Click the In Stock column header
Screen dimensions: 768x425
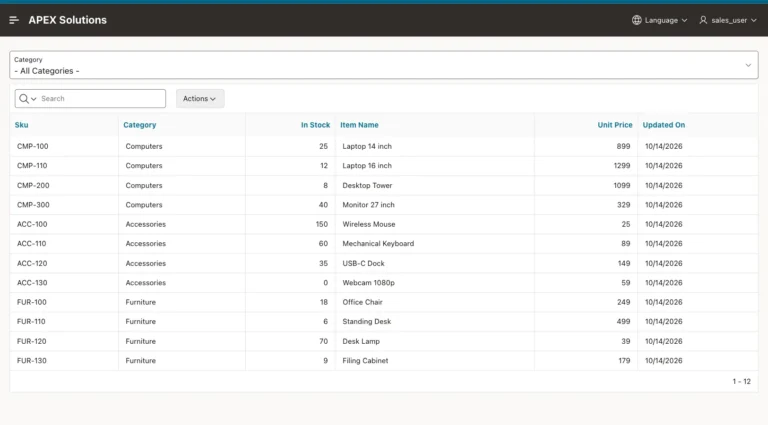(315, 125)
